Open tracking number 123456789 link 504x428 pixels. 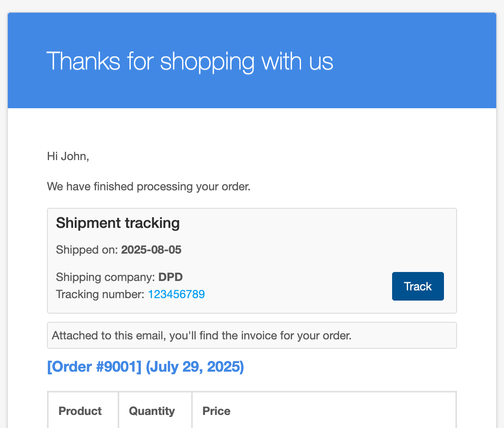click(x=176, y=294)
